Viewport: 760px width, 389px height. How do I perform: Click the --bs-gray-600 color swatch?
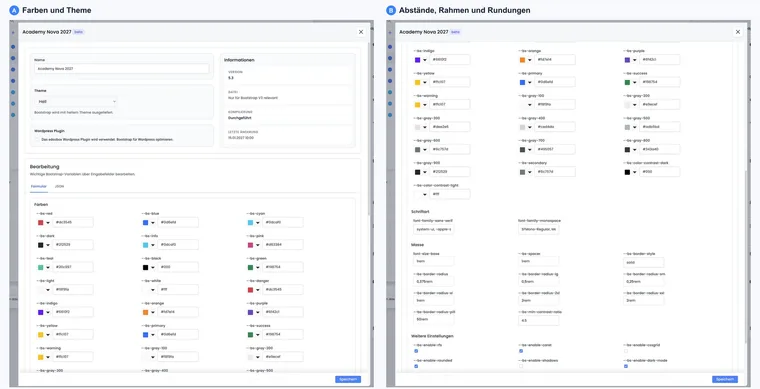[x=418, y=150]
